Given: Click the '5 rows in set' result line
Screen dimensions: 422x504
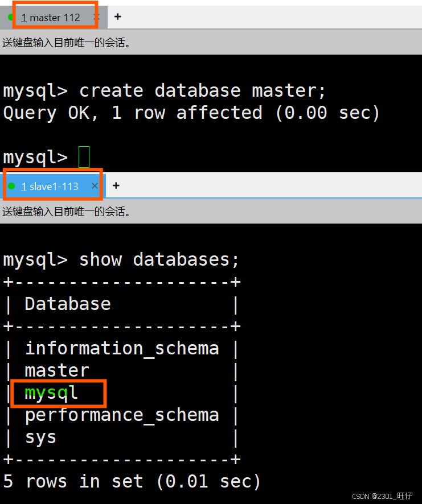Looking at the screenshot, I should click(132, 482).
